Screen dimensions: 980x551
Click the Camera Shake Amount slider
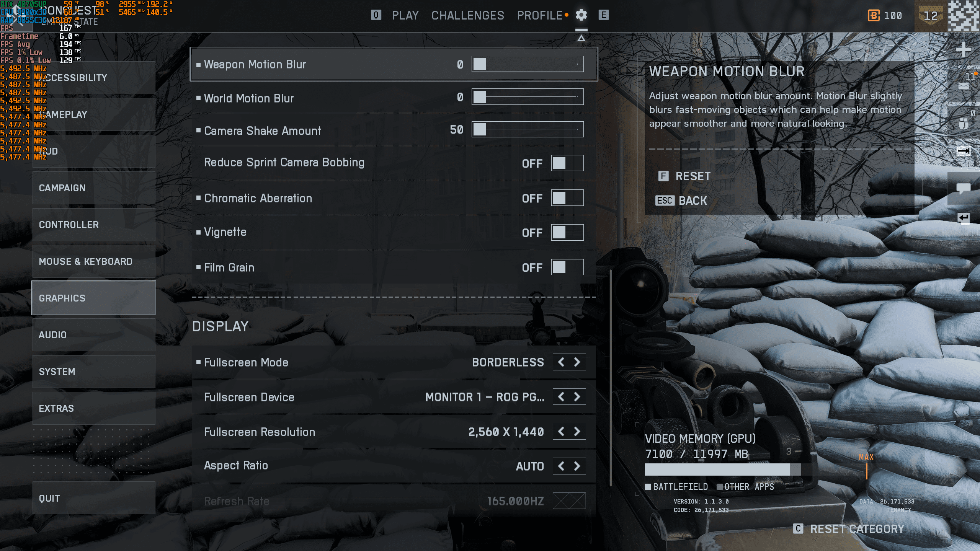[x=528, y=130]
